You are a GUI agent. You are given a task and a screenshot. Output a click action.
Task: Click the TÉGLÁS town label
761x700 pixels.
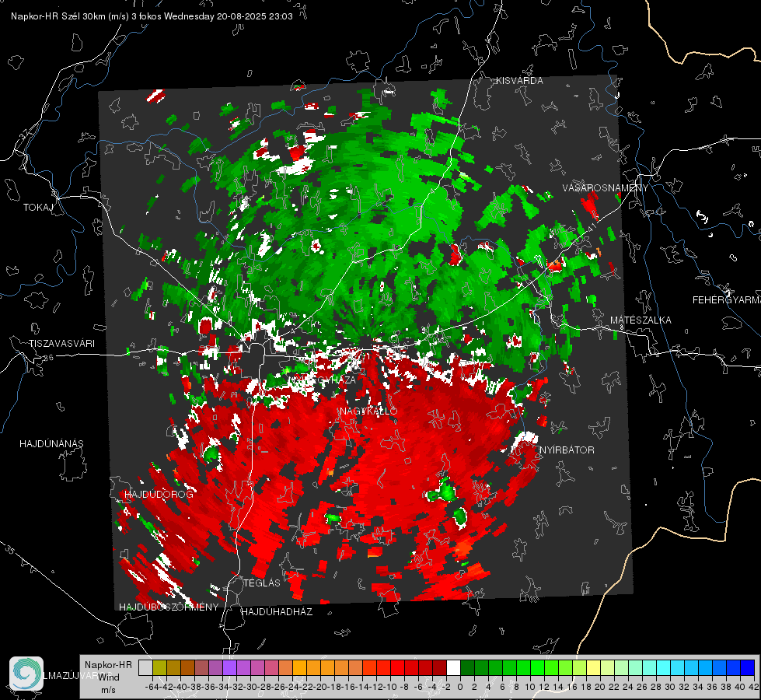[262, 583]
